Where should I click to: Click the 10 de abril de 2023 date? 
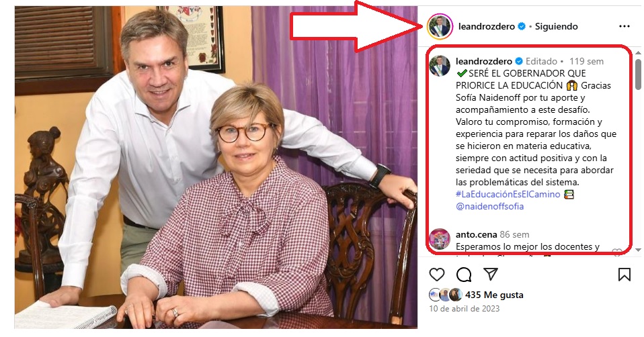[463, 309]
